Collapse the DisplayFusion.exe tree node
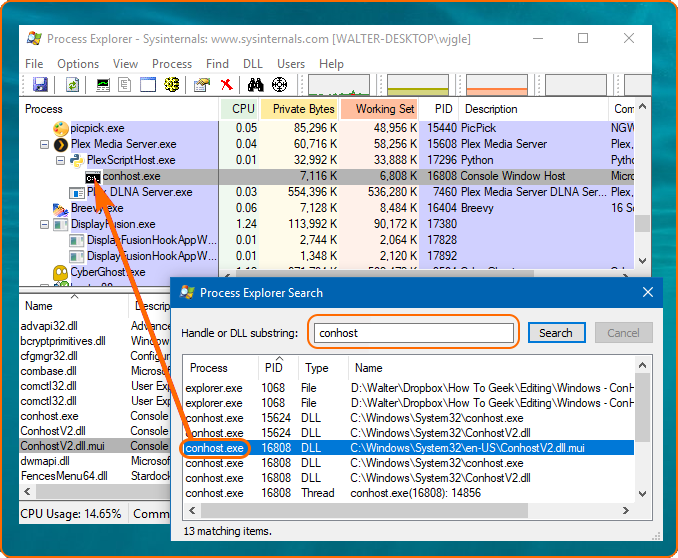The height and width of the screenshot is (558, 678). (45, 224)
